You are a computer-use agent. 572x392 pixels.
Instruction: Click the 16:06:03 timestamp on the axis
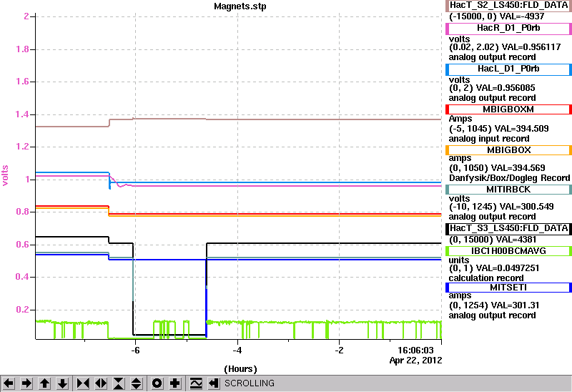(415, 351)
